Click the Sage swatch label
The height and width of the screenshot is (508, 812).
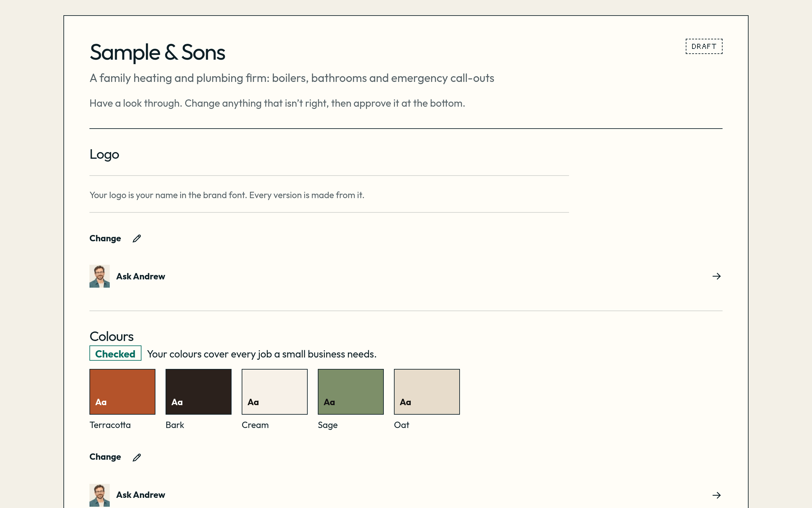[x=327, y=425]
